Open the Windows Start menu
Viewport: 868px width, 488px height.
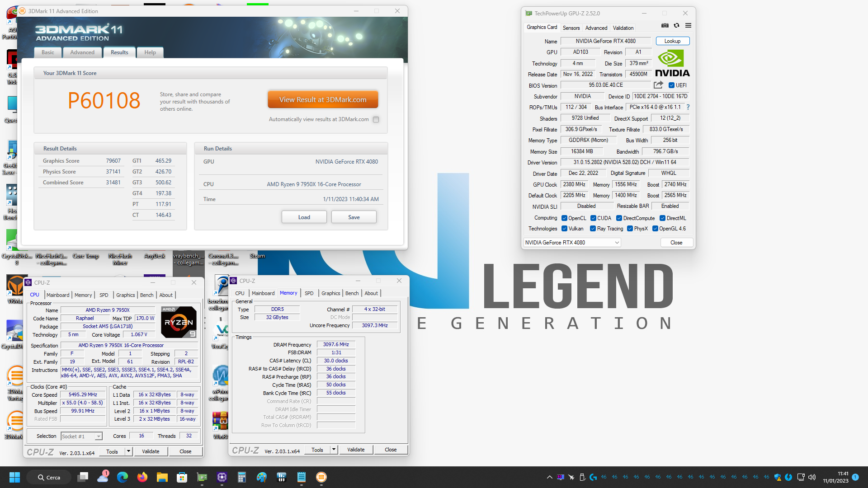pyautogui.click(x=14, y=477)
